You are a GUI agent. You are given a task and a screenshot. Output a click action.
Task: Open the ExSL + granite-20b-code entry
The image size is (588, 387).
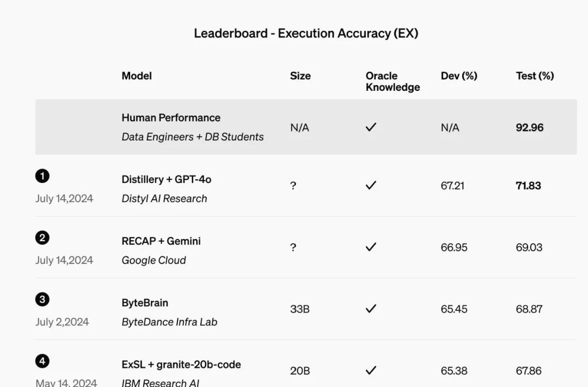click(x=181, y=365)
